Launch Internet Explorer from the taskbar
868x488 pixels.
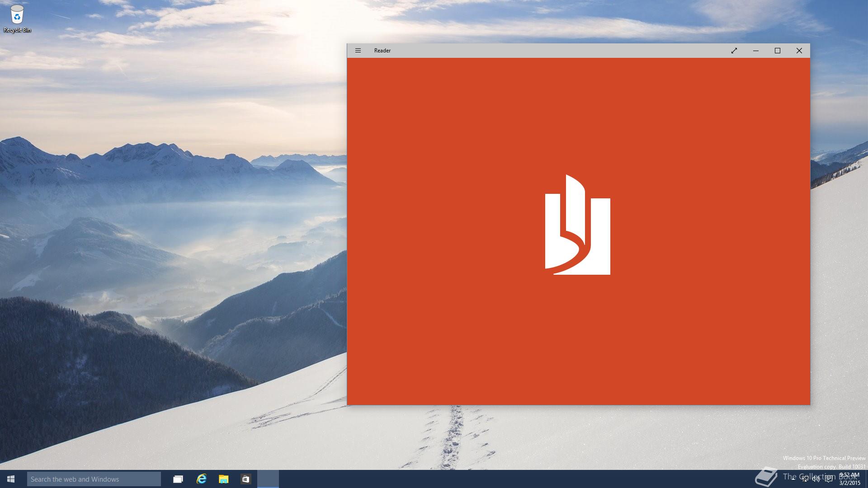point(201,479)
